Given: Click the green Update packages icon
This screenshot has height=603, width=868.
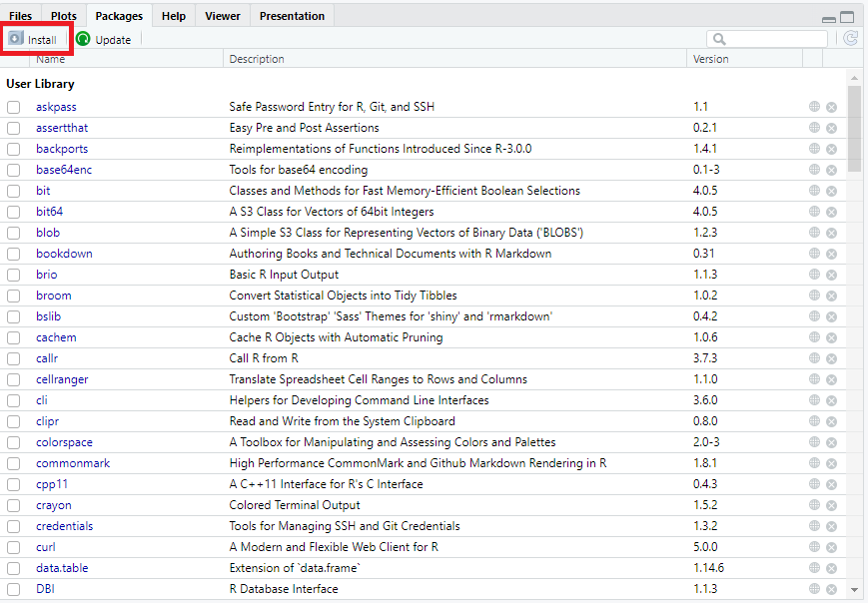Looking at the screenshot, I should point(83,39).
